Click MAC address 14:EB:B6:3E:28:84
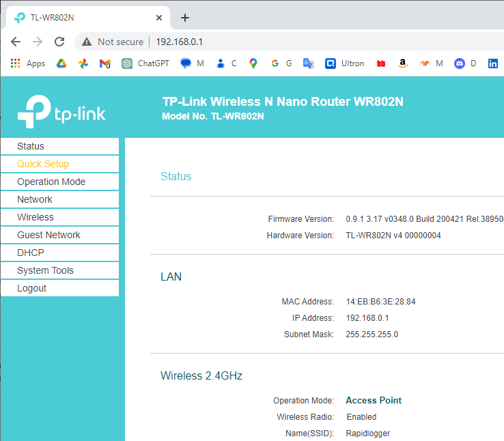 pos(380,302)
